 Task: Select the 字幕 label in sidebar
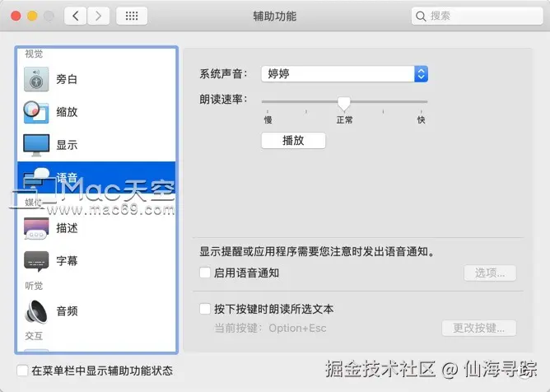[67, 261]
